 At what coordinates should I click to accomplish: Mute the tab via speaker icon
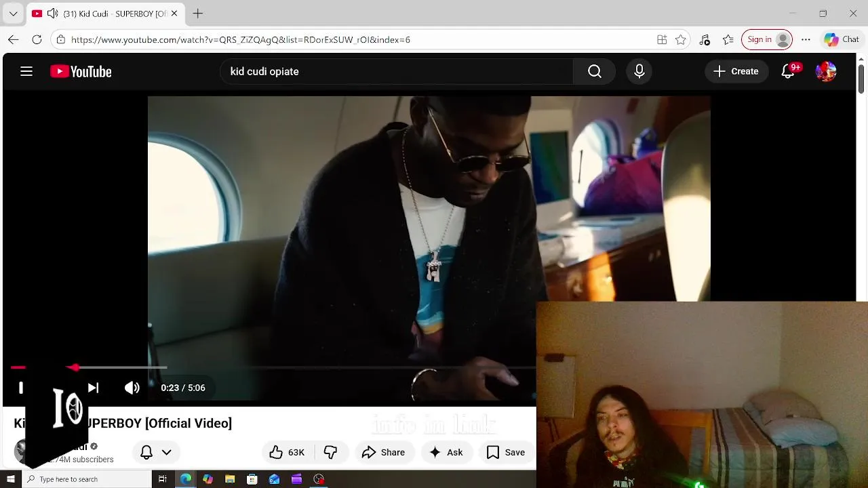[52, 14]
